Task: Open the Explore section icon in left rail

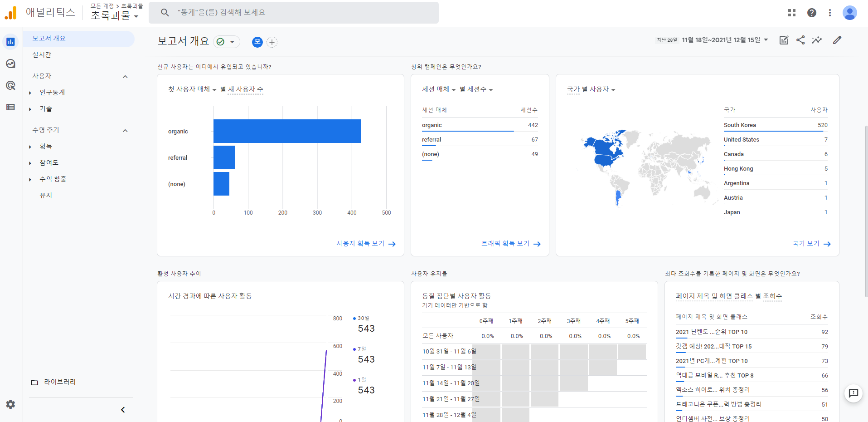Action: coord(10,64)
